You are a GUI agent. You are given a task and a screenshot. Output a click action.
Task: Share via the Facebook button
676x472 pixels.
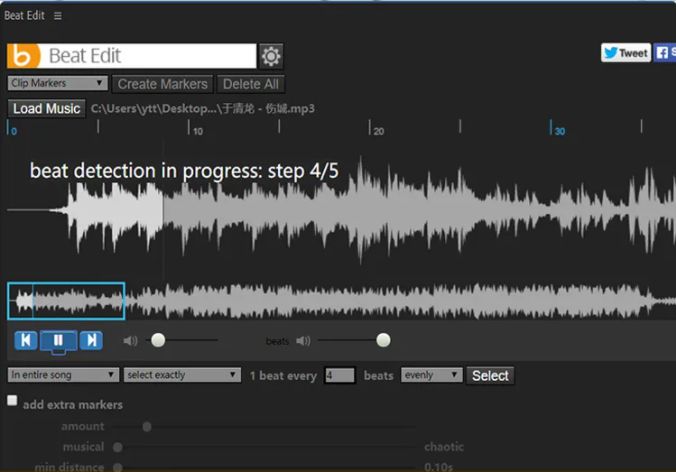[x=665, y=53]
